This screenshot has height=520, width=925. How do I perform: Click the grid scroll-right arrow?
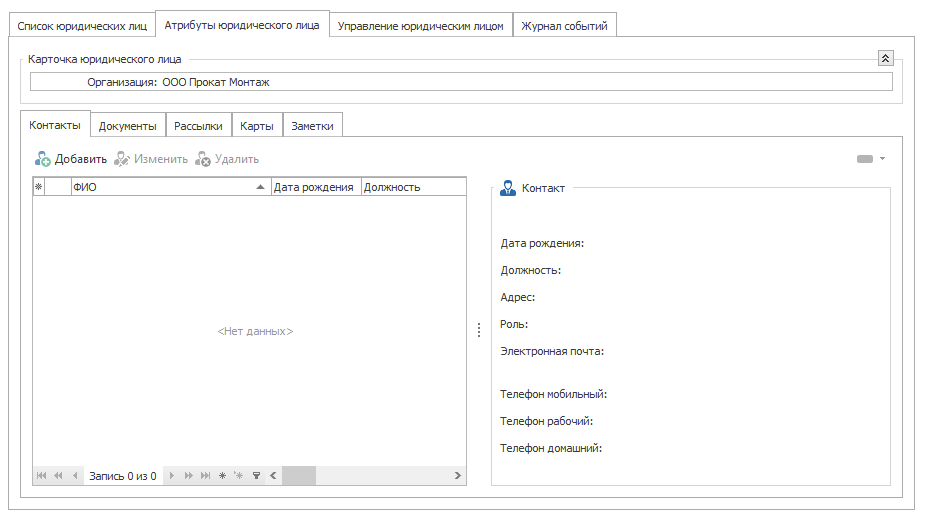(x=457, y=476)
